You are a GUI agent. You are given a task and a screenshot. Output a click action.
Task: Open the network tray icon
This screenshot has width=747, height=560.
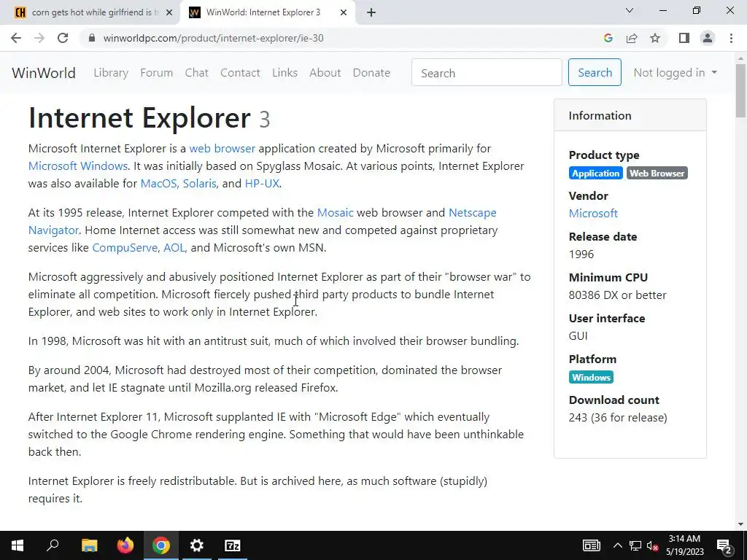[635, 545]
